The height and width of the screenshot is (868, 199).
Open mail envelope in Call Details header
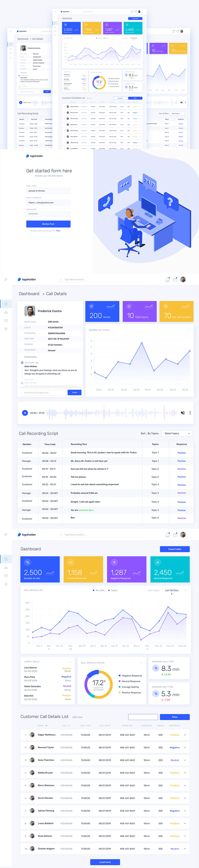175,280
